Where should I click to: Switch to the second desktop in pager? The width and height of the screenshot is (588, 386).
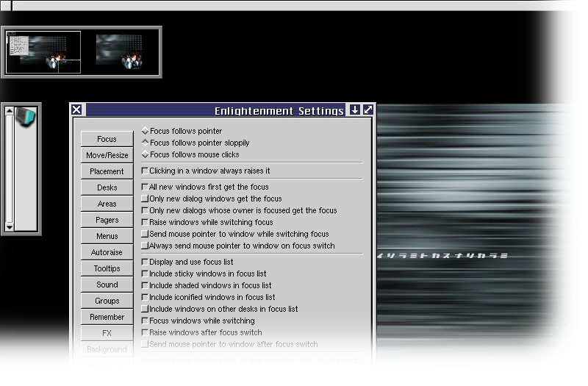click(119, 52)
